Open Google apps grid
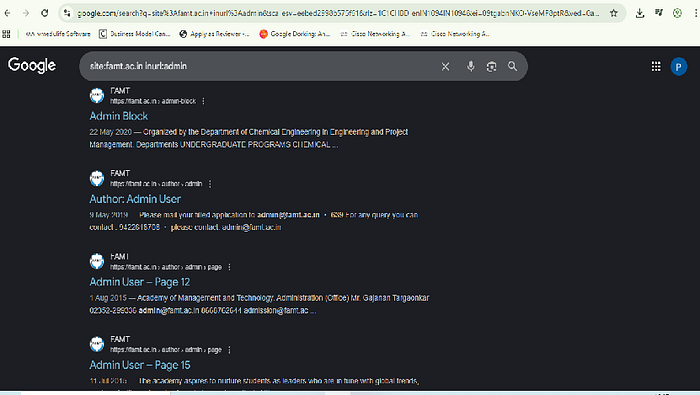The width and height of the screenshot is (700, 395). [x=656, y=67]
